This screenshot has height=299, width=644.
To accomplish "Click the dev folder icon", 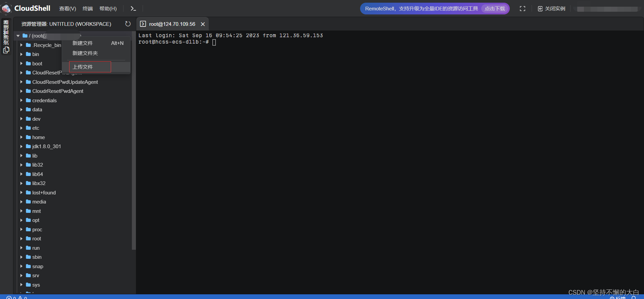I will point(29,119).
